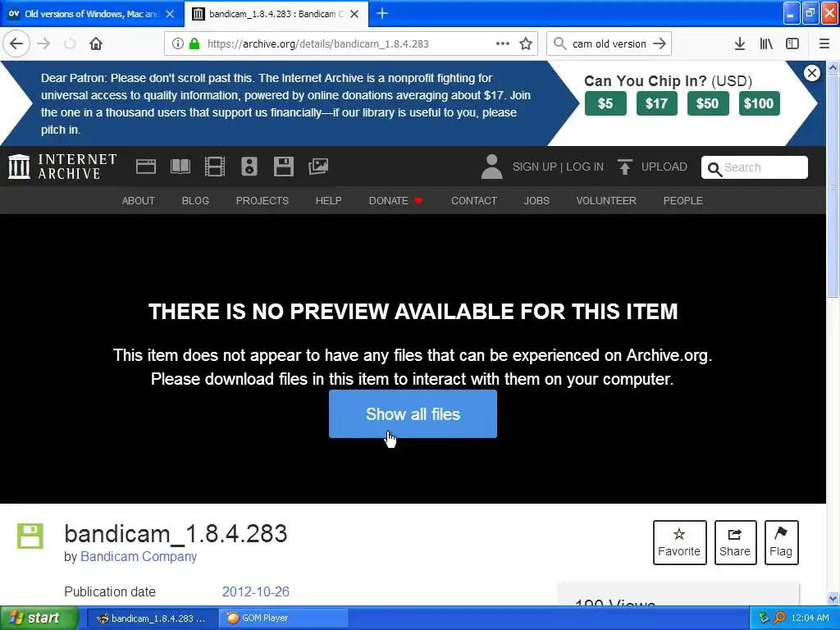The height and width of the screenshot is (630, 840).
Task: Click the Share button
Action: [735, 543]
